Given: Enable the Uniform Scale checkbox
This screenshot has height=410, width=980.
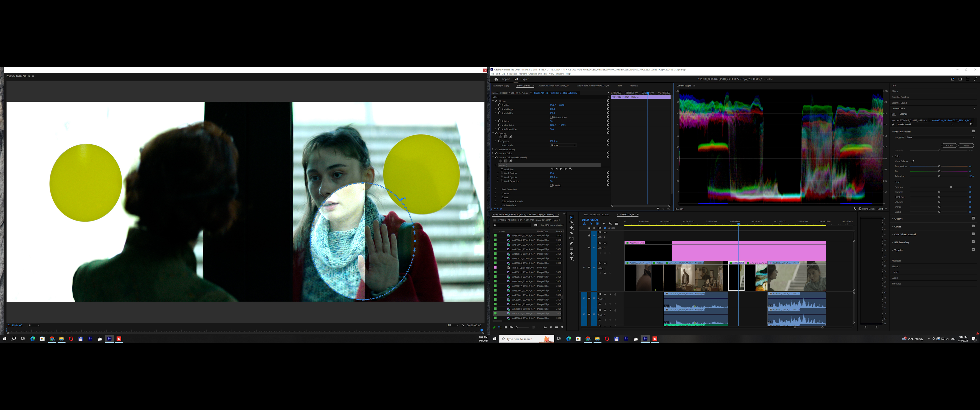Looking at the screenshot, I should click(x=552, y=117).
